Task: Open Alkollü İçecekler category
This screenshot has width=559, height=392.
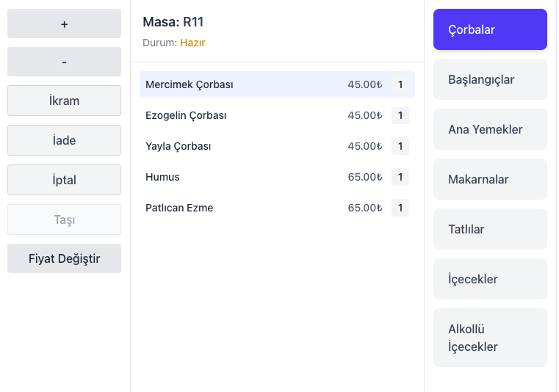Action: tap(490, 338)
